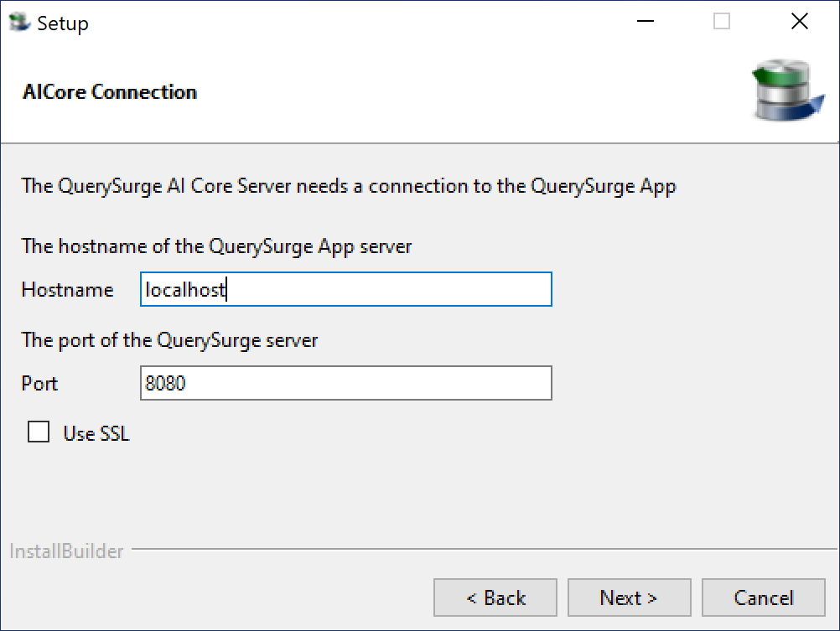This screenshot has width=840, height=631.
Task: Click the 'Setup' window title text
Action: click(x=63, y=23)
